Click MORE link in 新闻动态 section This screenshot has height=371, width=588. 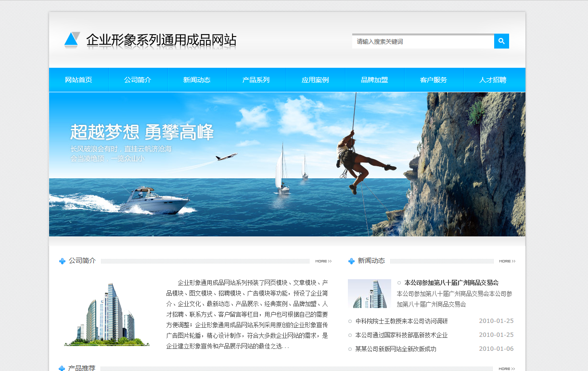coord(507,261)
